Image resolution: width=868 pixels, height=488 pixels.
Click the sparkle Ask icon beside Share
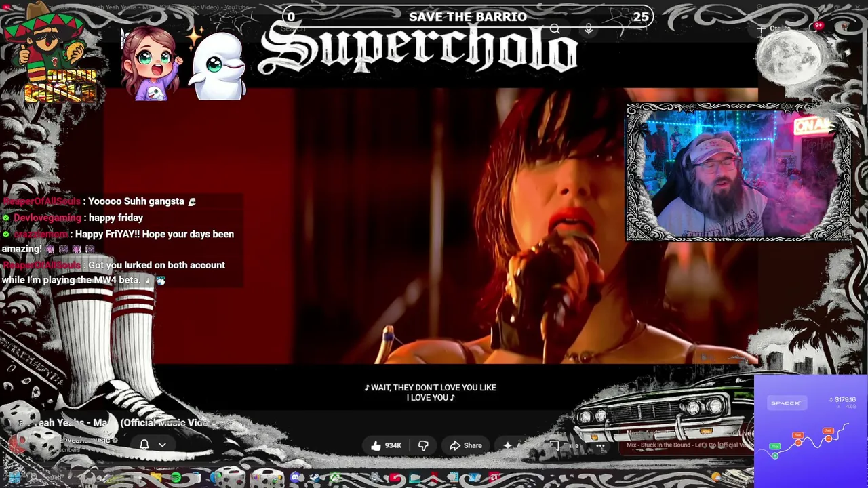[x=508, y=445]
